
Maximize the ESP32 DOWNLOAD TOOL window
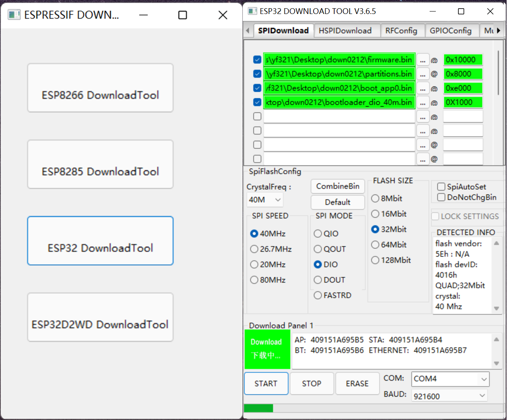click(461, 11)
